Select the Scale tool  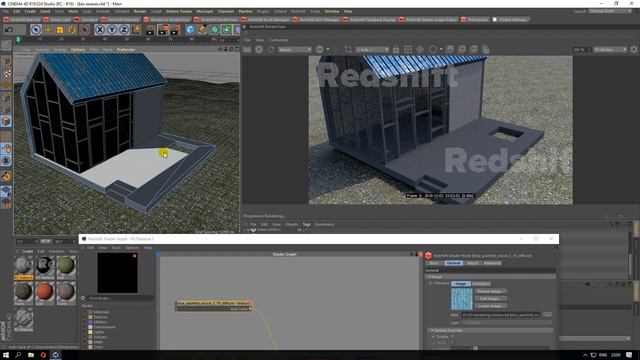tap(60, 29)
